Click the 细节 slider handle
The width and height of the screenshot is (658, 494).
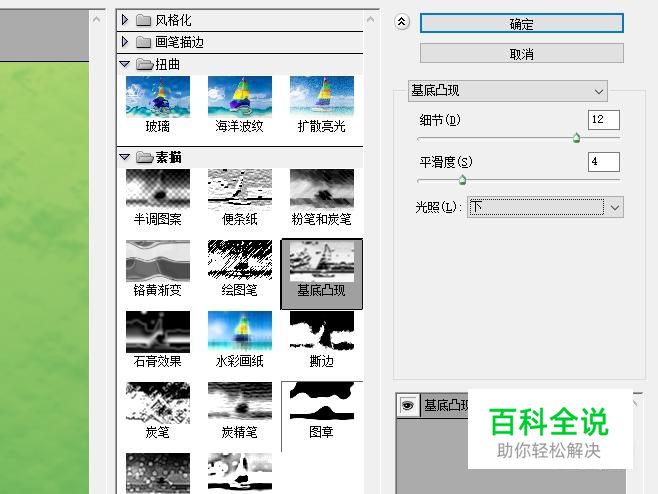click(576, 138)
